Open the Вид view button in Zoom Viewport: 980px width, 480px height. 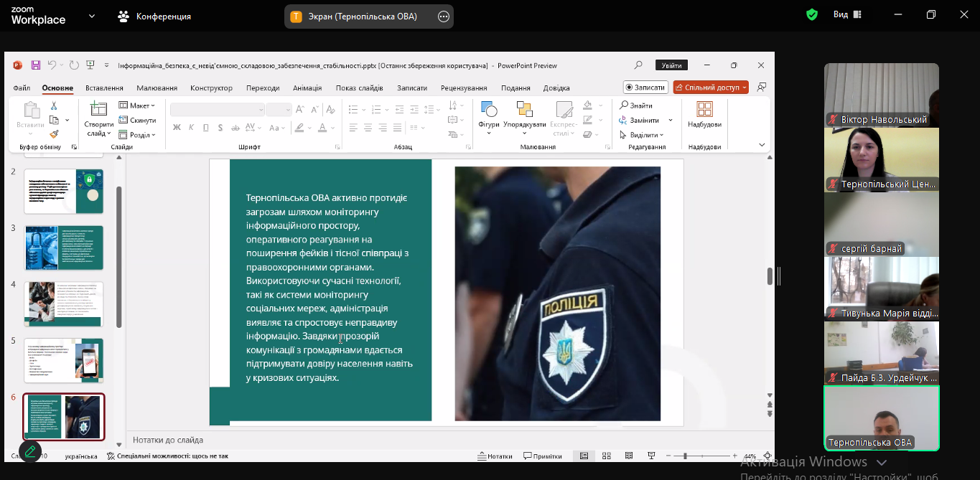(x=847, y=14)
